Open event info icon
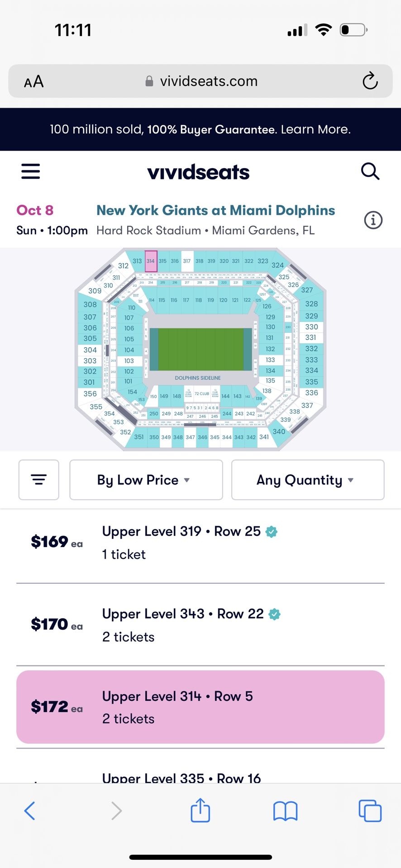 pyautogui.click(x=373, y=220)
